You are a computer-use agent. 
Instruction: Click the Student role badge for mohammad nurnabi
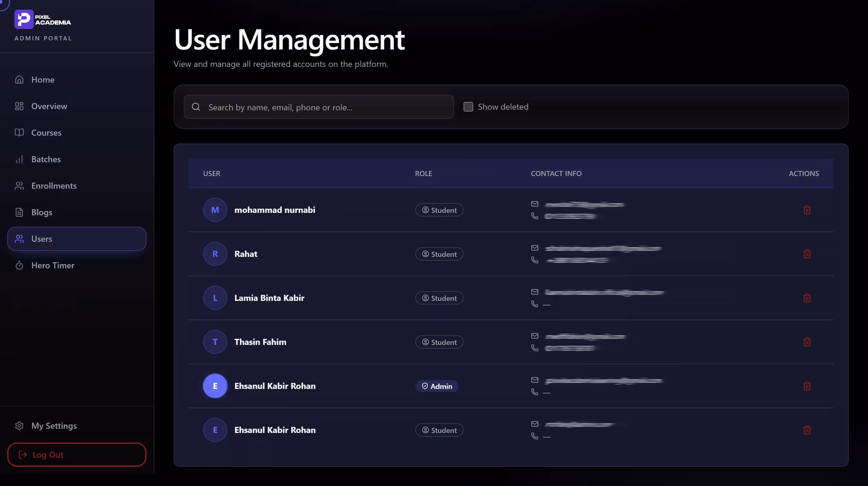coord(439,210)
